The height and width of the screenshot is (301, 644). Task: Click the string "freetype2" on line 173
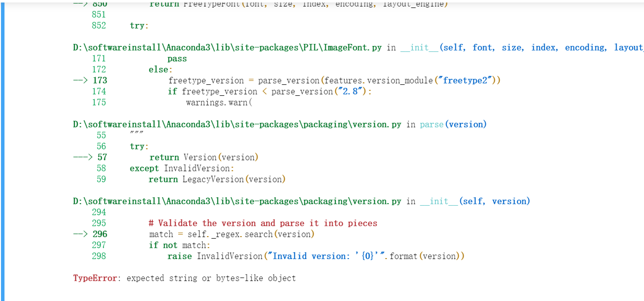pos(465,80)
